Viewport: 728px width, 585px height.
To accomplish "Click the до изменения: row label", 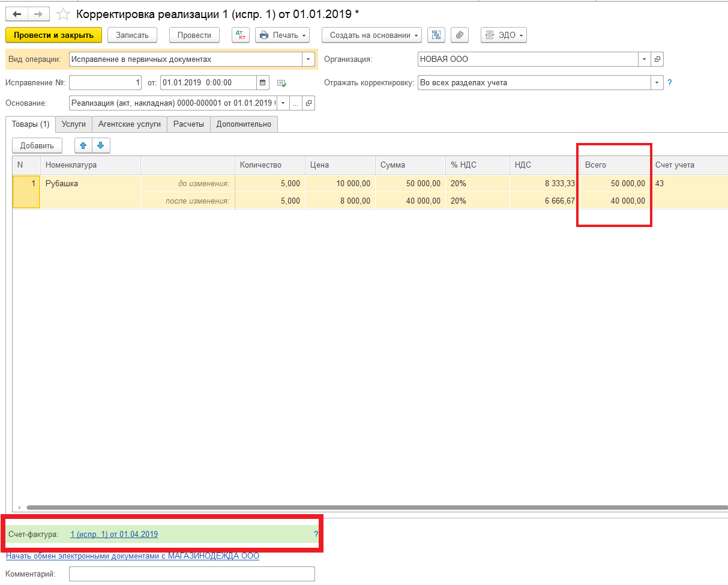I will point(204,184).
